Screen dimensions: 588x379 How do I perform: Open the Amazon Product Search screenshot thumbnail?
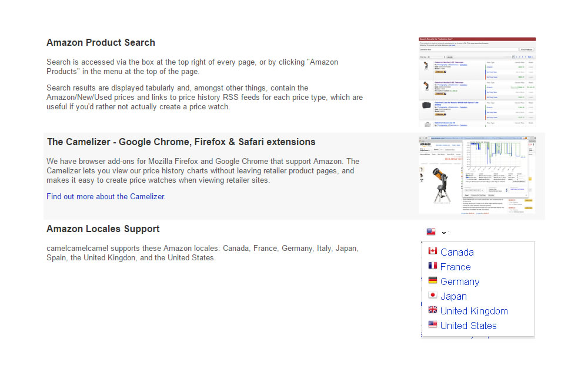pyautogui.click(x=477, y=82)
